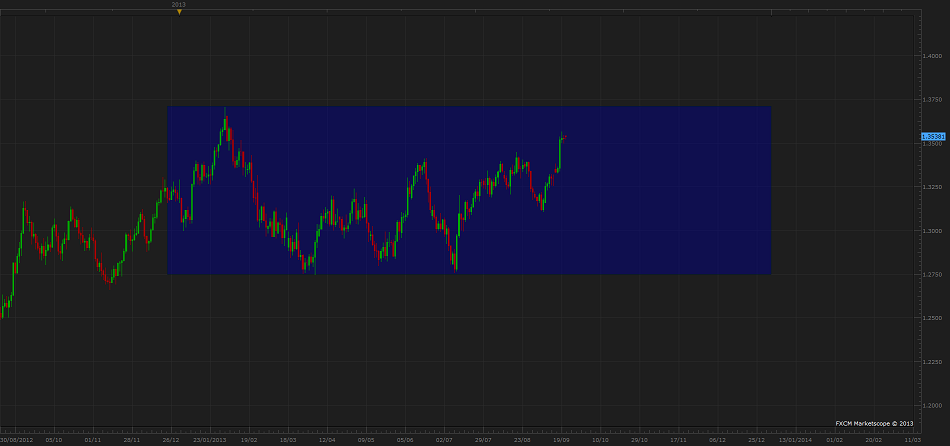Click the 1.3250 price axis label
The height and width of the screenshot is (446, 950).
932,187
